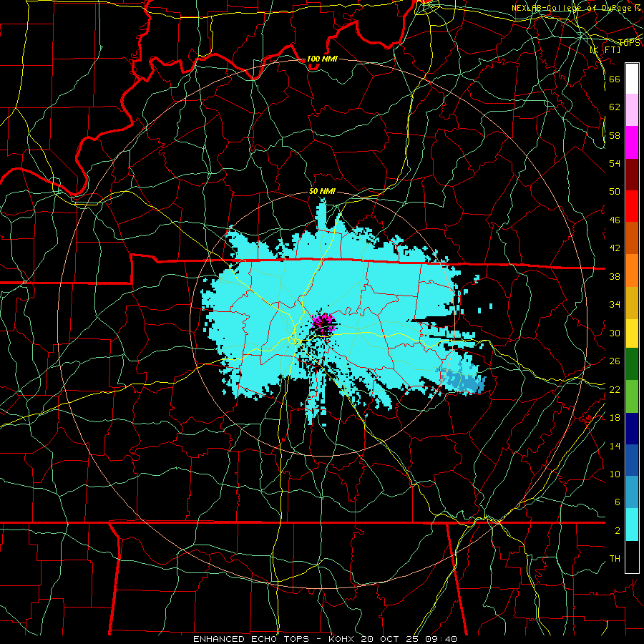Click the steel blue 6 kft swatch

coord(632,492)
